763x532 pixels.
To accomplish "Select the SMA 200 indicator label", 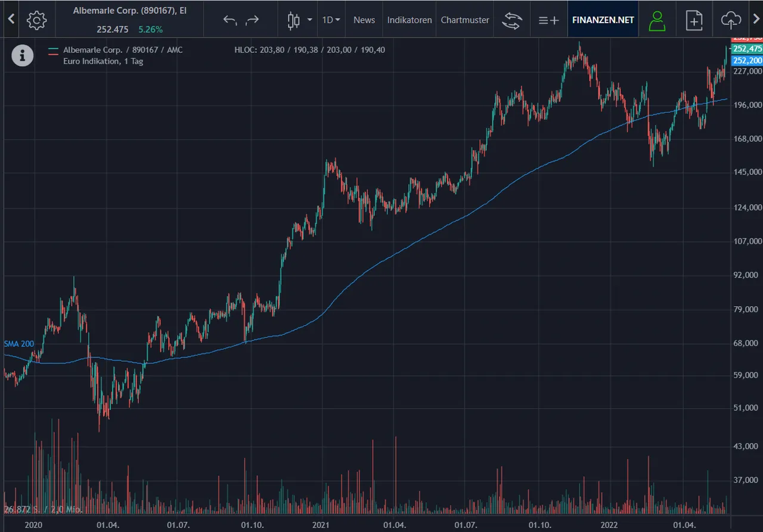I will pyautogui.click(x=18, y=344).
